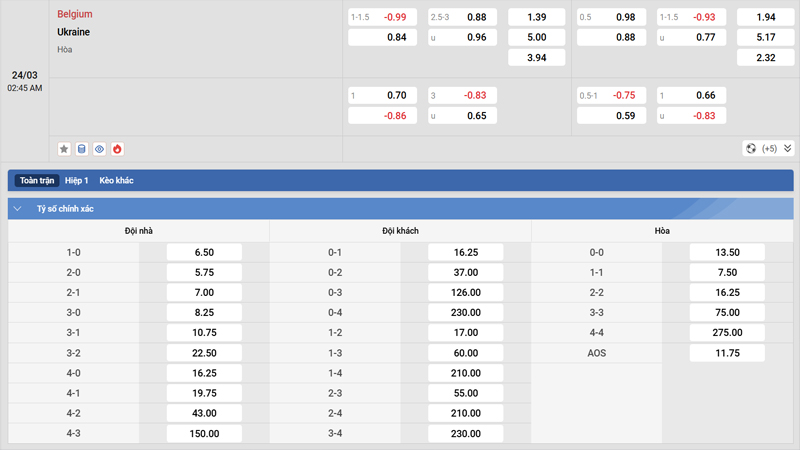Open the Belgium team link
The image size is (800, 450).
(75, 15)
